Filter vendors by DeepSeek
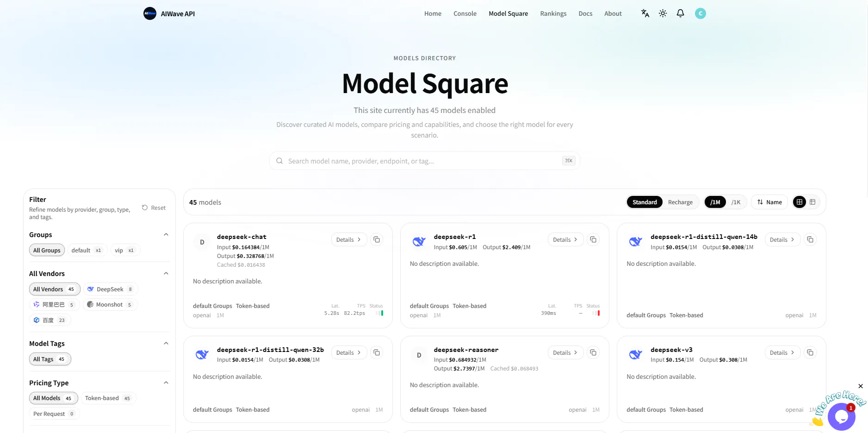 pos(110,289)
